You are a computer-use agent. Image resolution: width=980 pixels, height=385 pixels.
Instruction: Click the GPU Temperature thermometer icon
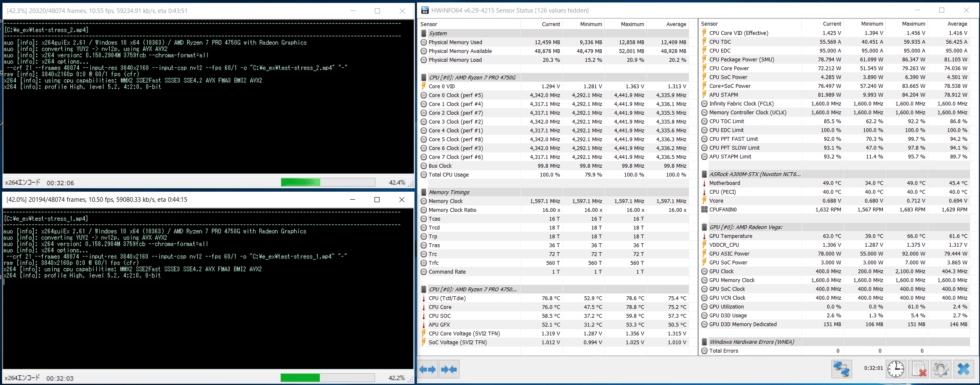(704, 236)
